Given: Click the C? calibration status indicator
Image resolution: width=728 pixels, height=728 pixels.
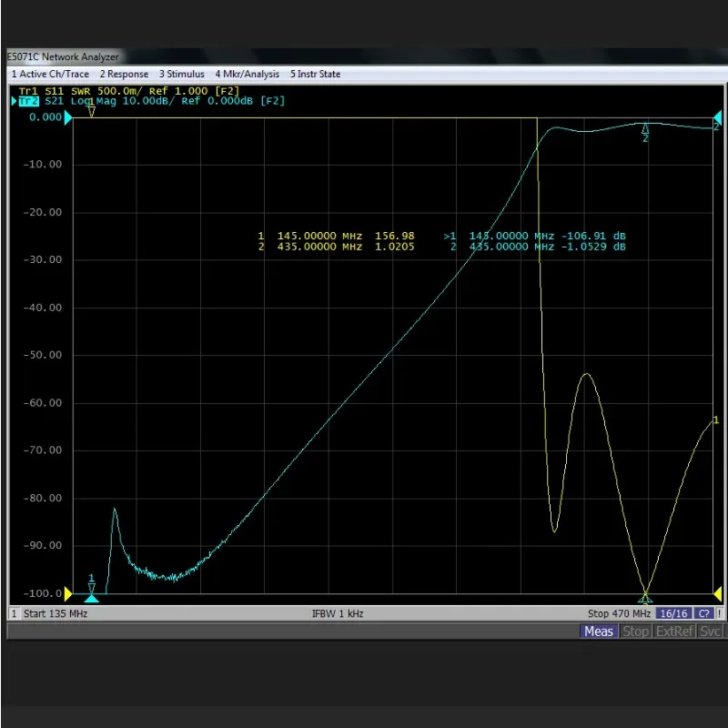Looking at the screenshot, I should (x=703, y=613).
